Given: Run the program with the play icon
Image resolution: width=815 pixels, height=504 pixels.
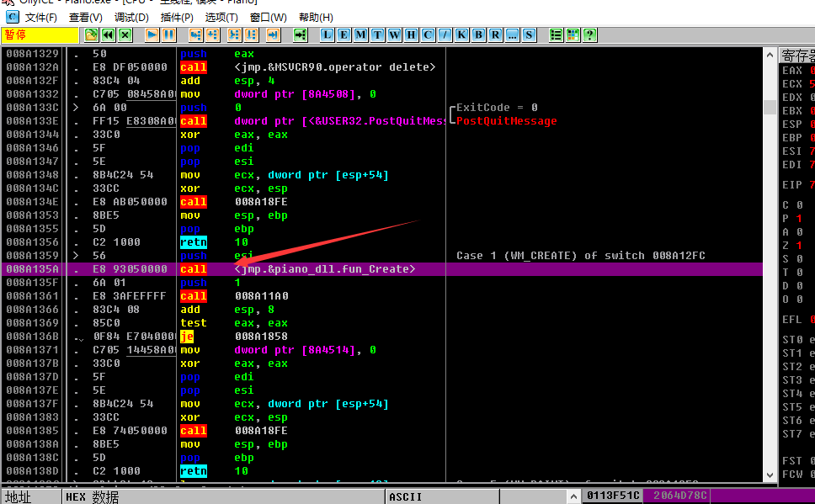Looking at the screenshot, I should (x=152, y=34).
